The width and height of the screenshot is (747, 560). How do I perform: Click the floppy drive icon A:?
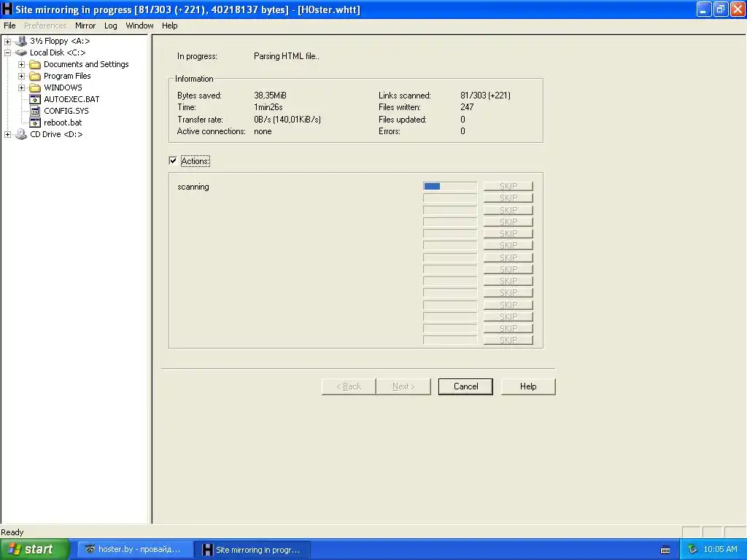[21, 41]
